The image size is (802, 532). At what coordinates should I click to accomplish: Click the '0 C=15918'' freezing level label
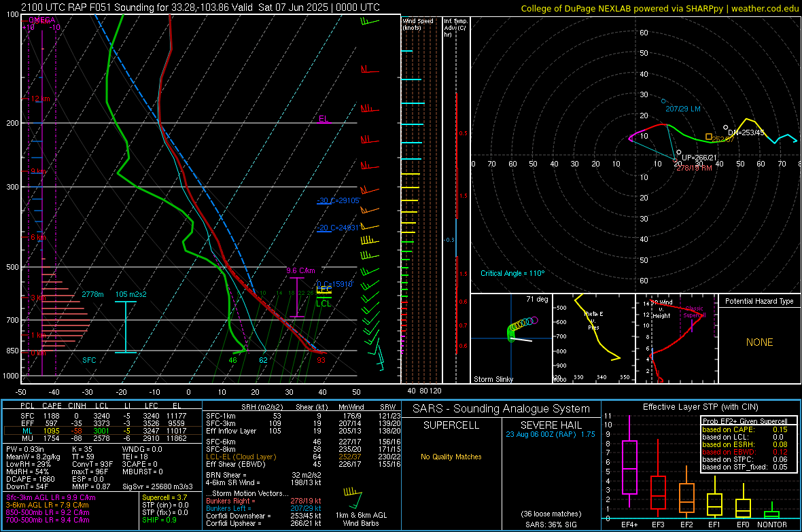coord(335,284)
